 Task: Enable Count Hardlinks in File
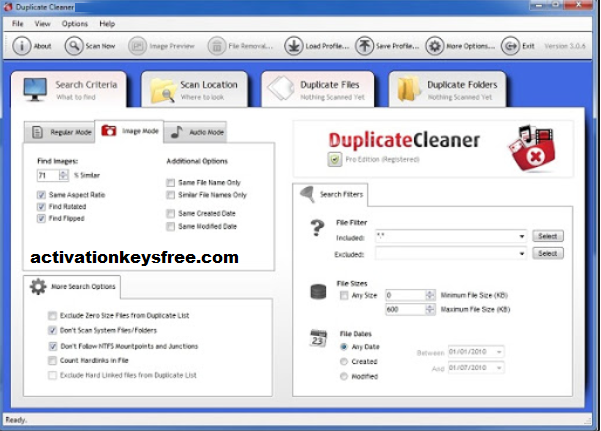click(x=52, y=360)
